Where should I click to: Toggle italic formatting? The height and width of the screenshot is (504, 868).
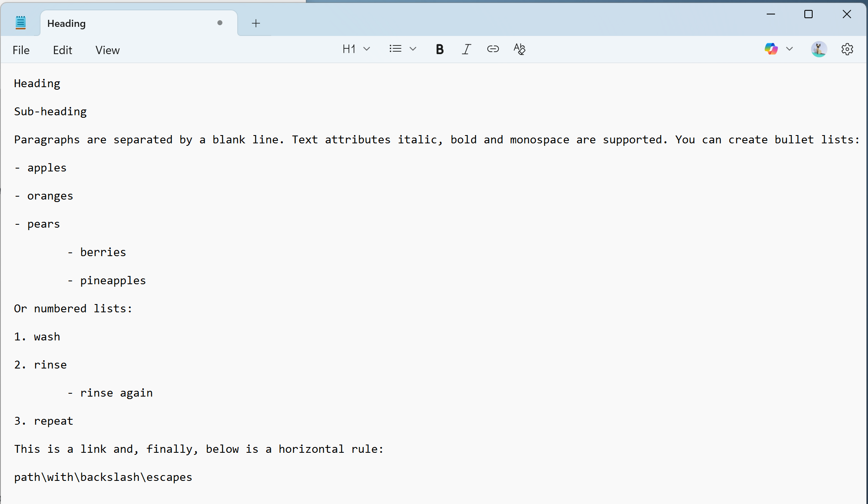click(466, 50)
